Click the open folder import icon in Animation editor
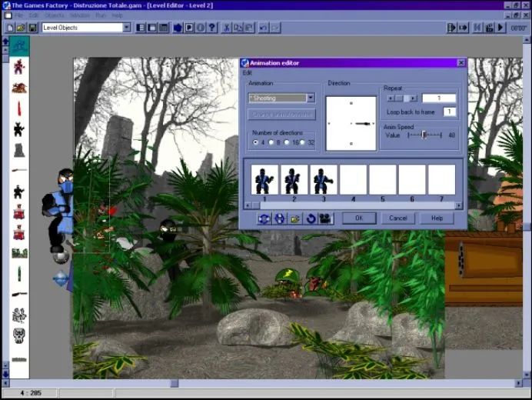Image resolution: width=532 pixels, height=400 pixels. 295,218
